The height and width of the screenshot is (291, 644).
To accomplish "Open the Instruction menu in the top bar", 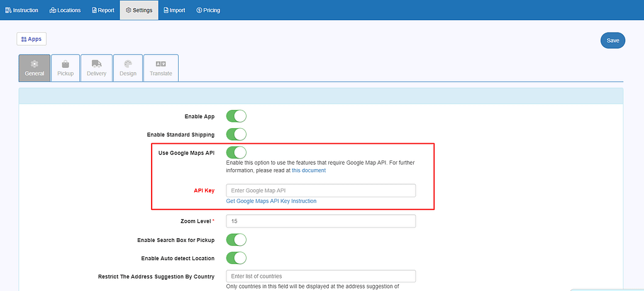I will tap(22, 10).
